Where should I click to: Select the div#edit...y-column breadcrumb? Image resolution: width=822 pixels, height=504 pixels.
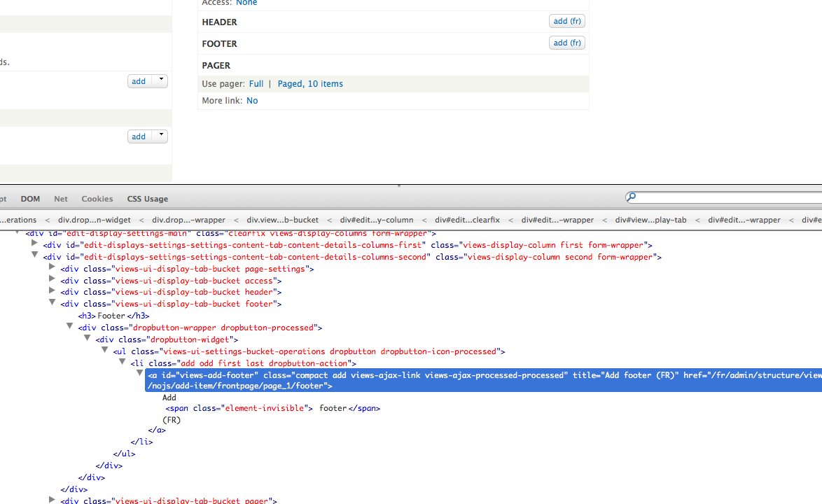pos(377,220)
